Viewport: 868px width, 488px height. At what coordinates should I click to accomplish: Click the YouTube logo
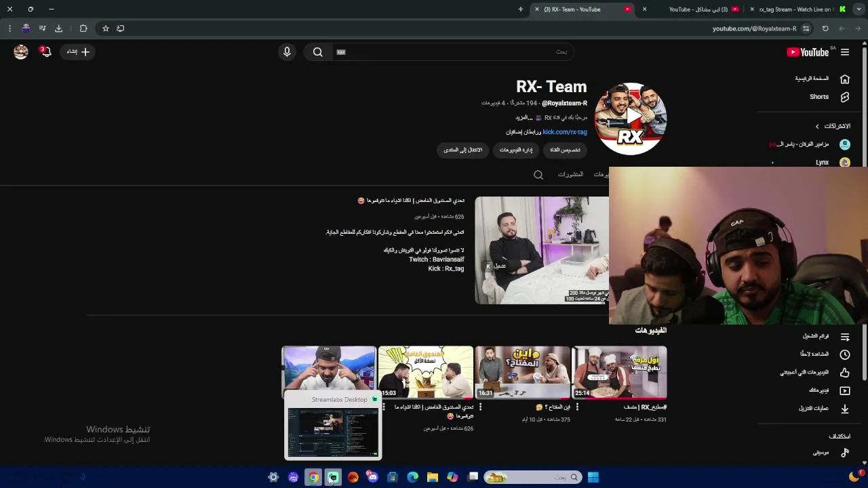pyautogui.click(x=808, y=52)
